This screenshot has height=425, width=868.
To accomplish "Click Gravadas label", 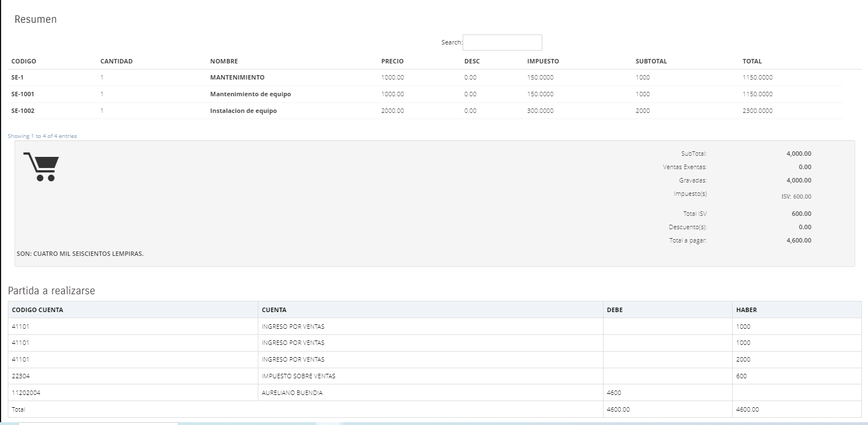I will click(x=693, y=180).
